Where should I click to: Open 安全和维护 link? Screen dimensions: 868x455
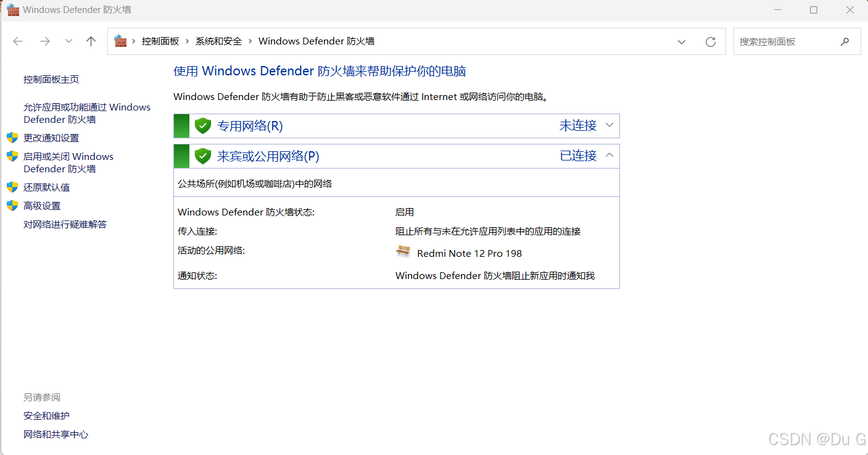click(47, 416)
